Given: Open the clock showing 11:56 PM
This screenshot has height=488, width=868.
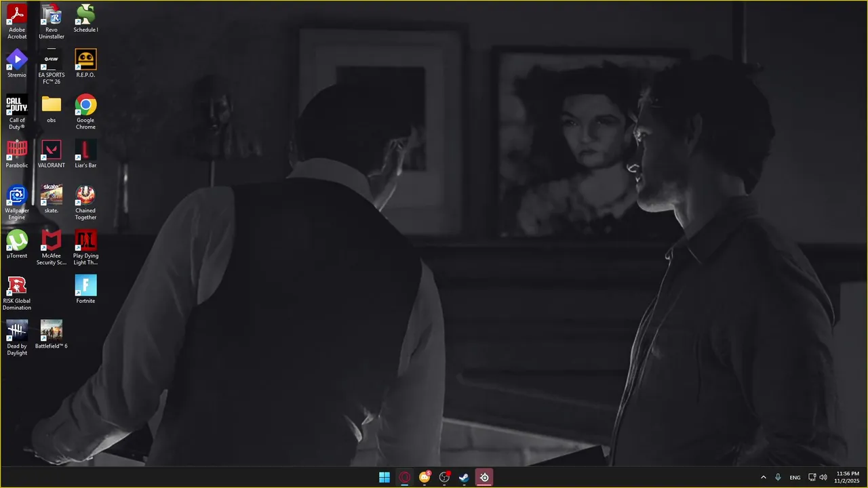Looking at the screenshot, I should [x=848, y=477].
